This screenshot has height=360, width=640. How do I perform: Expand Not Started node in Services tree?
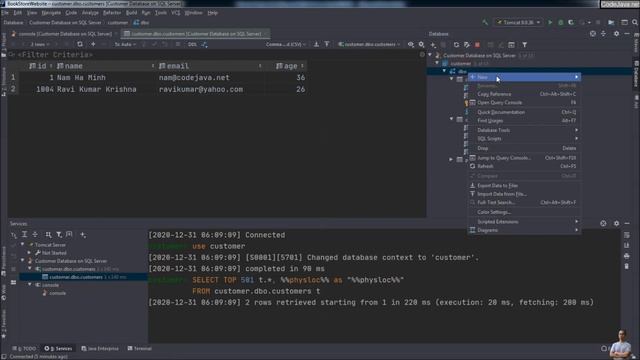29,253
